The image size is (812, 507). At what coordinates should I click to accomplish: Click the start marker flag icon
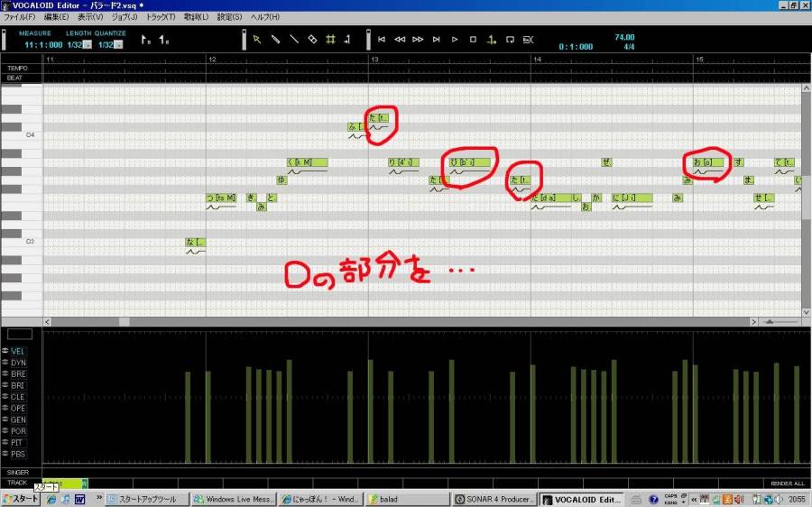click(146, 40)
